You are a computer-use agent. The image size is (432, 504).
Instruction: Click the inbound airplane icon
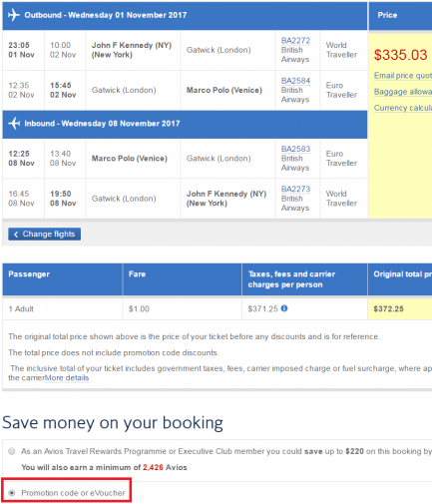[x=14, y=124]
